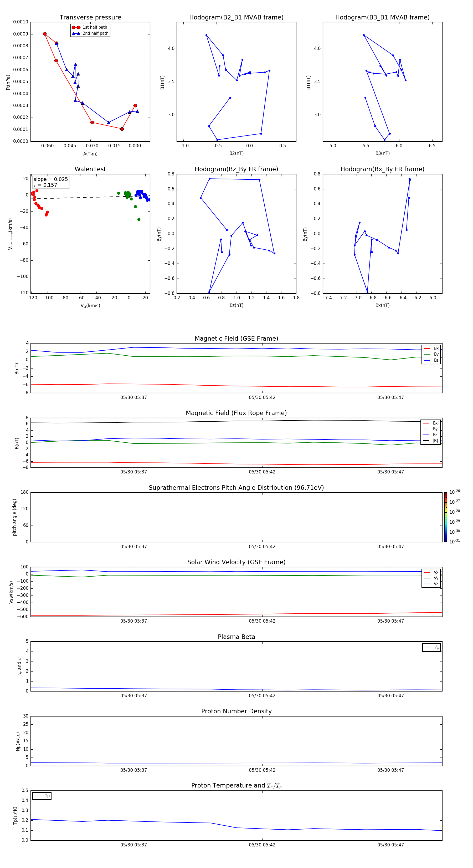Click the "Solar Wind Velocity (GSE Frame)" title
473x868 pixels.
point(236,562)
